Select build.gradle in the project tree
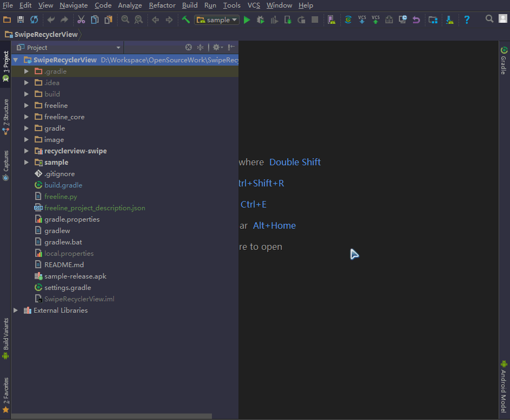 [63, 185]
